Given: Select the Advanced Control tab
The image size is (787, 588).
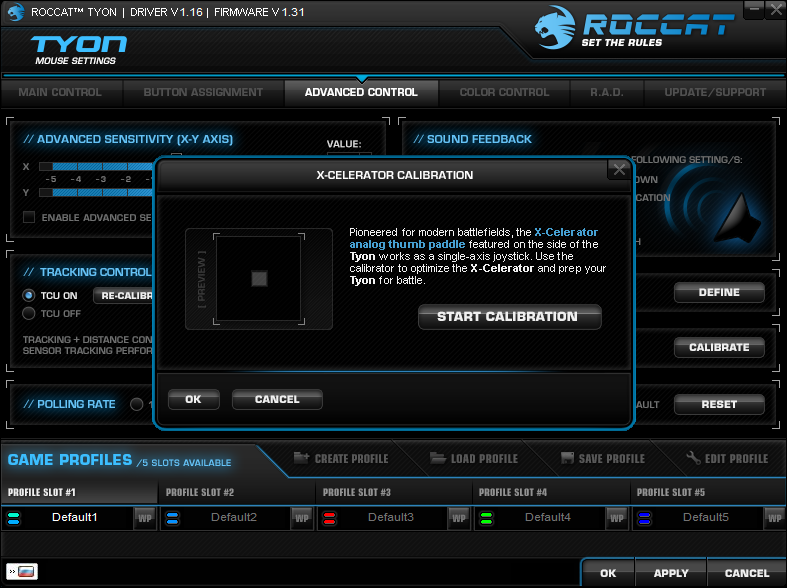Looking at the screenshot, I should [x=361, y=92].
